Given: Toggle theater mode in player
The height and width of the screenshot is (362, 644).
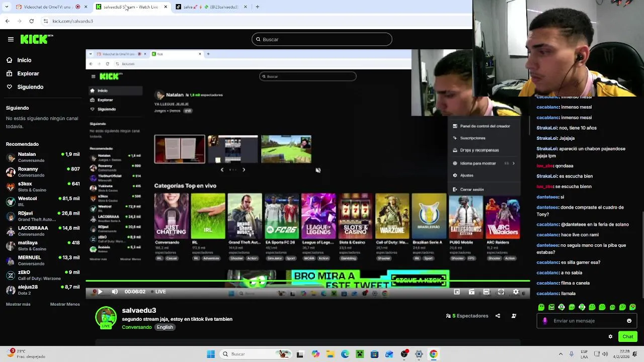Looking at the screenshot, I should [487, 292].
